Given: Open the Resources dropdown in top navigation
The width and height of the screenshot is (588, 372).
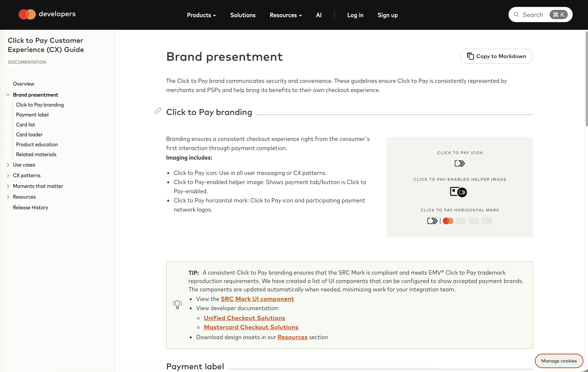Looking at the screenshot, I should [x=286, y=15].
